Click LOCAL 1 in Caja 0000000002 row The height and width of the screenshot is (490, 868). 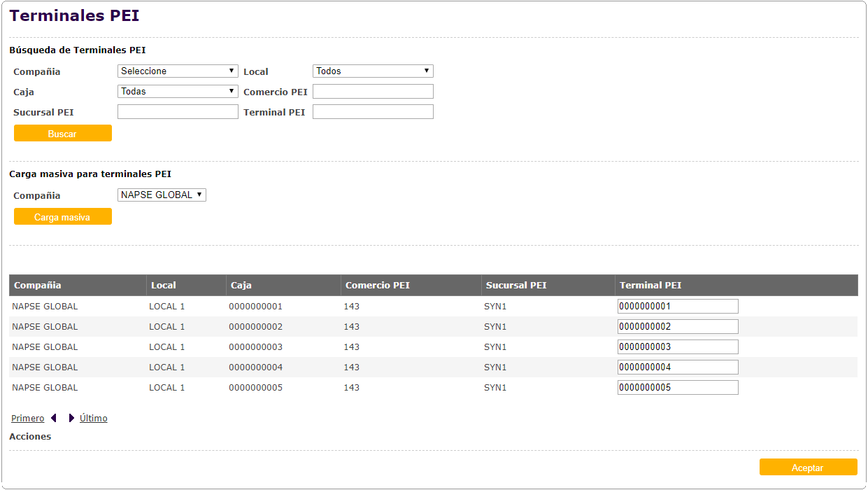click(x=167, y=327)
